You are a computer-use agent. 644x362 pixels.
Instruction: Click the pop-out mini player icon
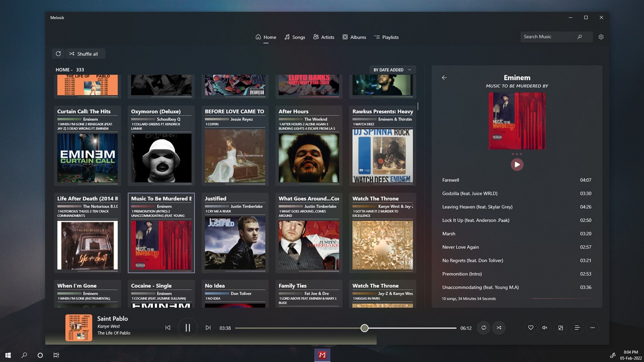[x=560, y=328]
